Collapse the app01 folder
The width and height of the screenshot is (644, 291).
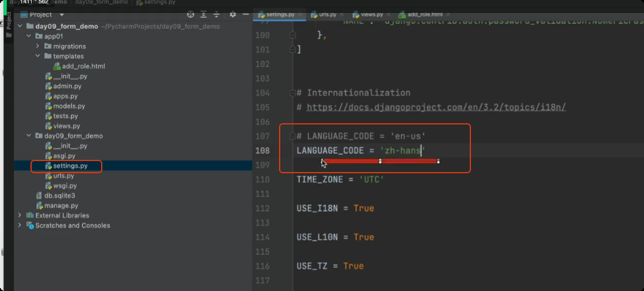click(x=29, y=37)
